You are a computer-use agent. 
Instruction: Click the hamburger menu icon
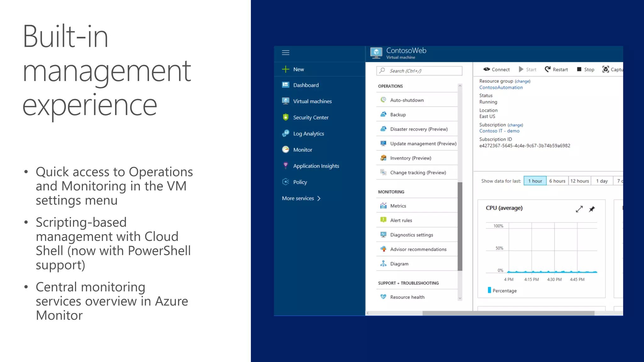(286, 52)
